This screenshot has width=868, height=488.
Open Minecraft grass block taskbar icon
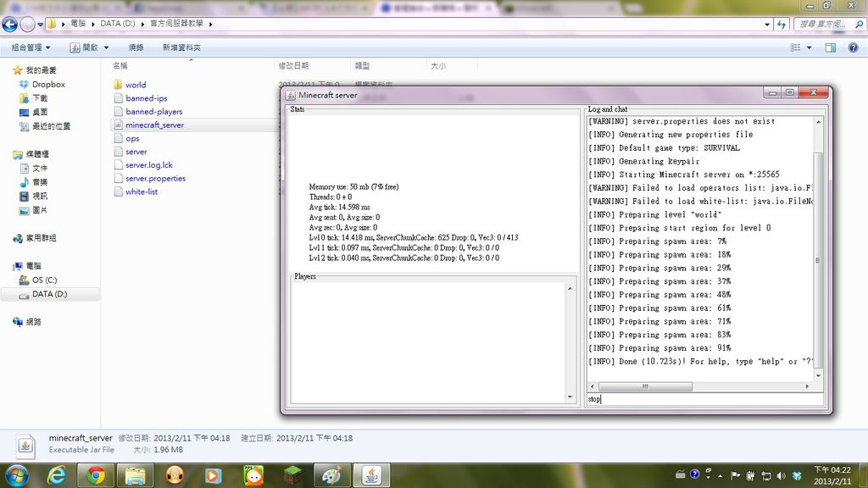click(x=292, y=475)
